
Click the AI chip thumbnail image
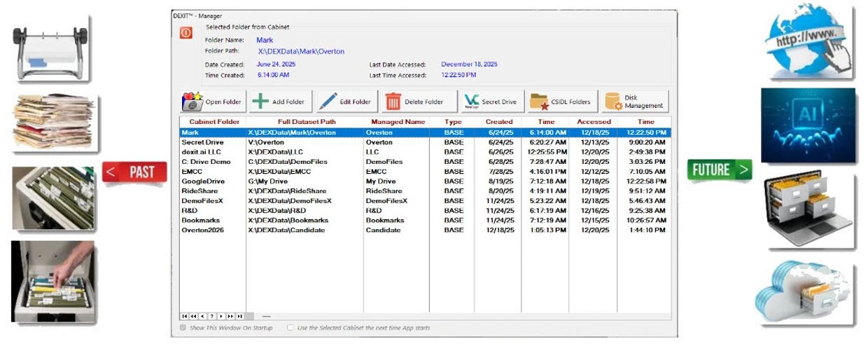[808, 126]
